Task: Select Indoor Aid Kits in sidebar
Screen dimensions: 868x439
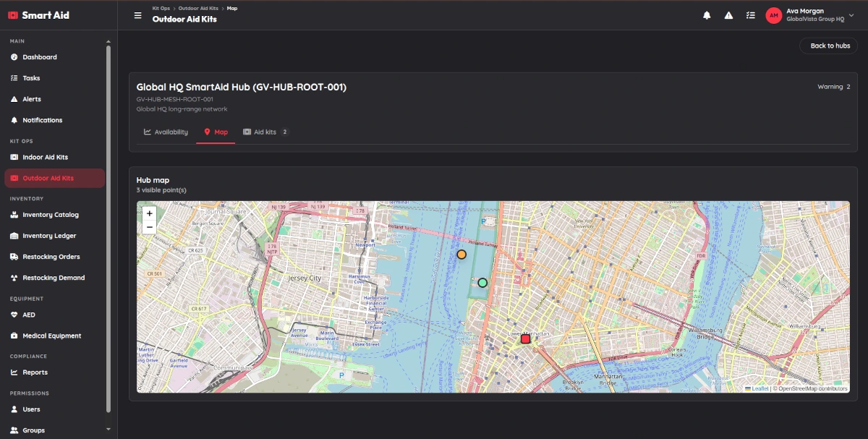Action: point(55,157)
